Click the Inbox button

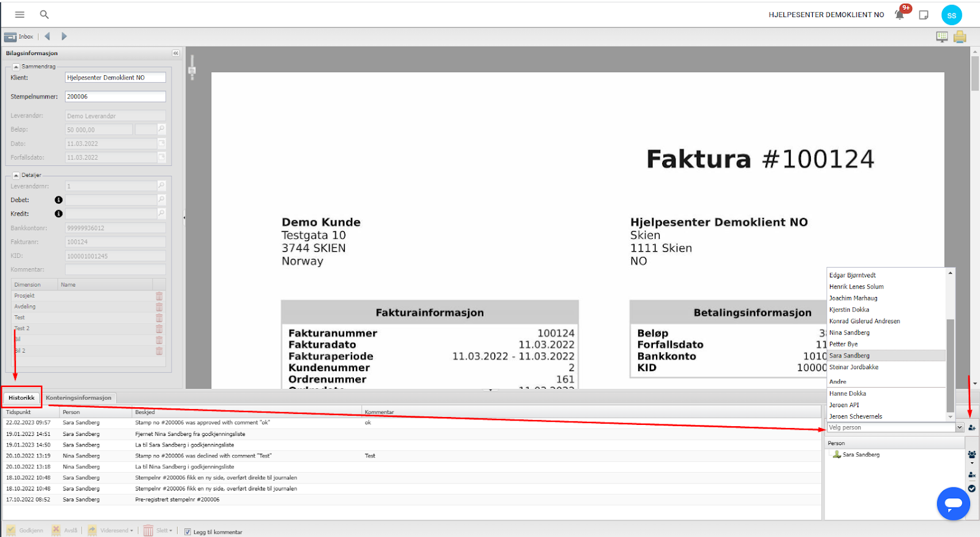click(x=19, y=37)
